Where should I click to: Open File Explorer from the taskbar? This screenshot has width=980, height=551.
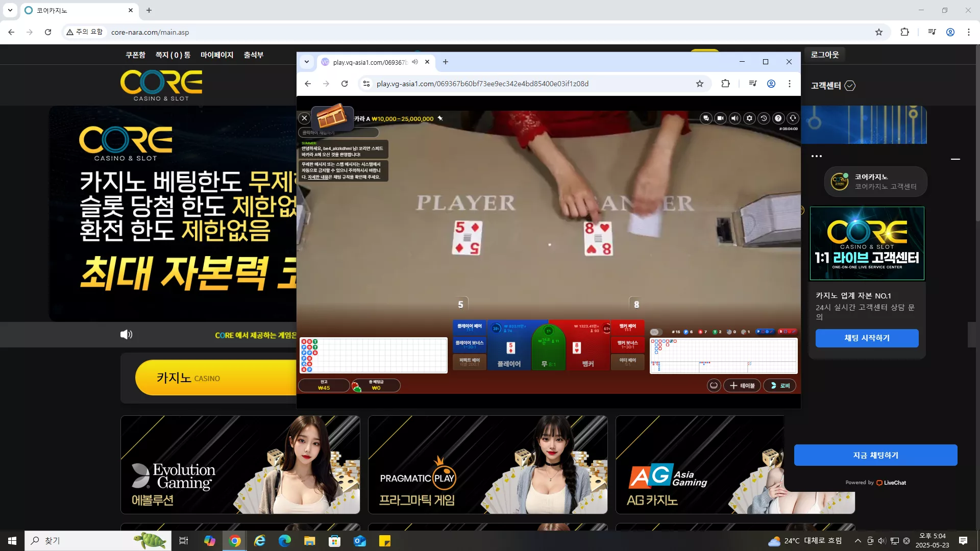(310, 541)
